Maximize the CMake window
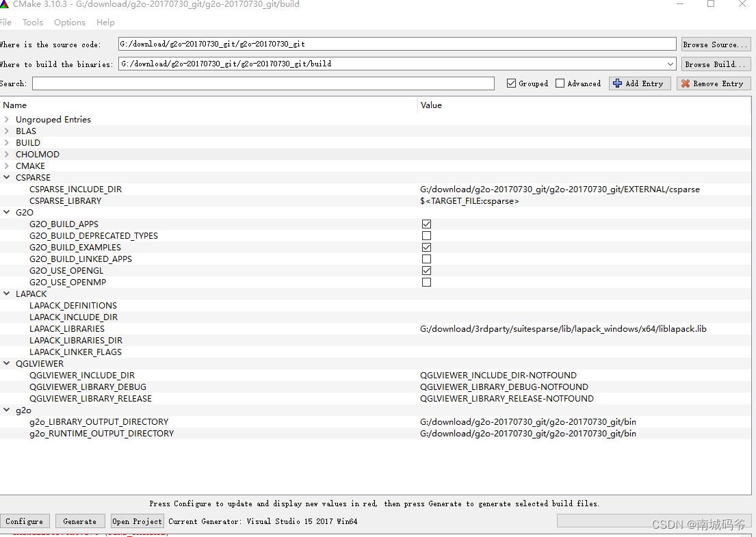 pyautogui.click(x=711, y=4)
